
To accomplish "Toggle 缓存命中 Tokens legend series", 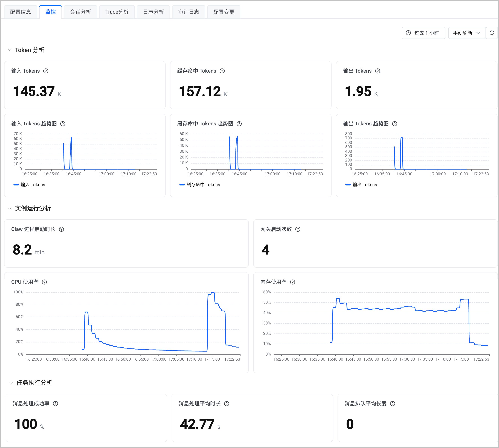I will [x=200, y=185].
